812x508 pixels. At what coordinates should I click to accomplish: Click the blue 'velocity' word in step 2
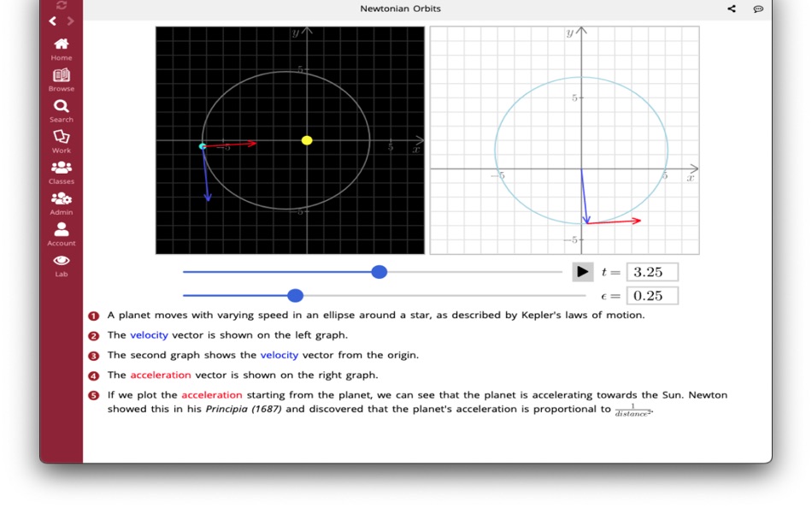(149, 335)
